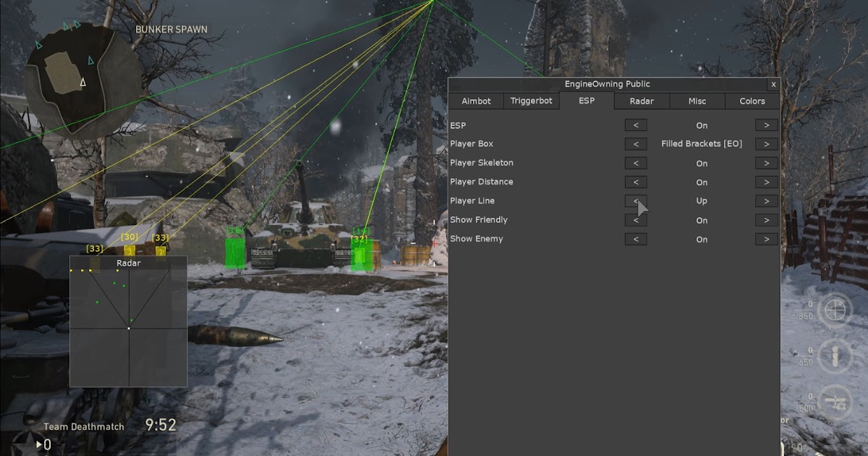Close the EngineOwning Public menu window
The height and width of the screenshot is (456, 868).
773,85
